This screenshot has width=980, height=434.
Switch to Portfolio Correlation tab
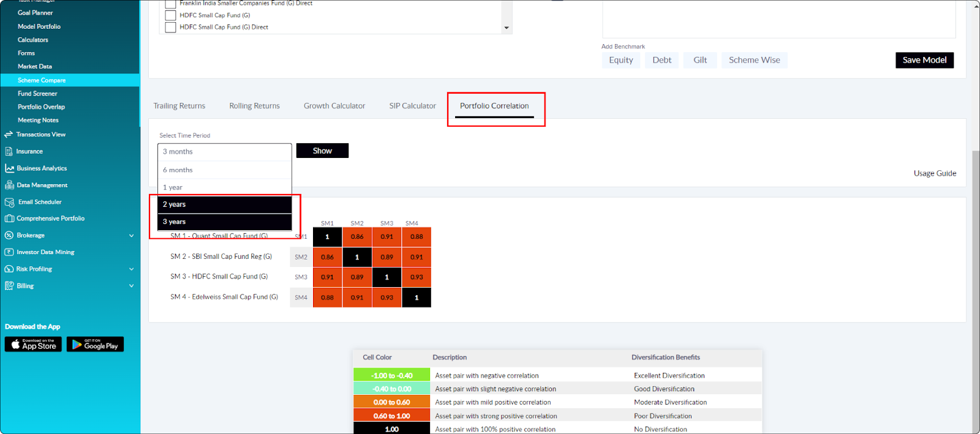point(494,106)
